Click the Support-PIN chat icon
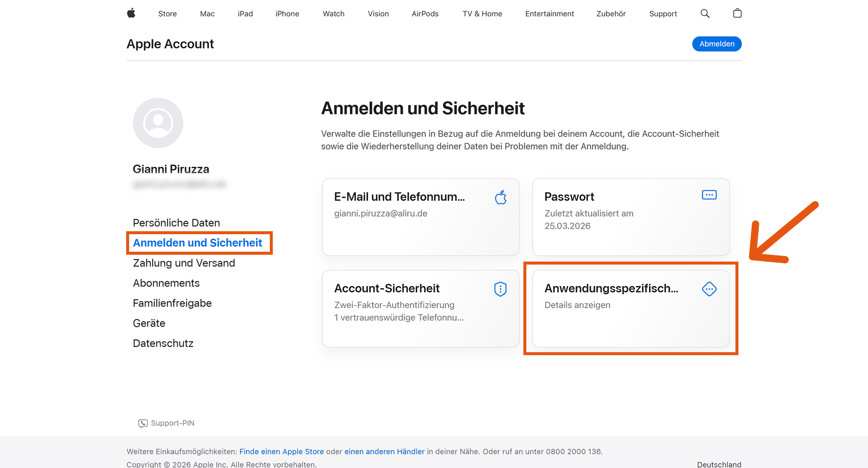868x468 pixels. [142, 423]
